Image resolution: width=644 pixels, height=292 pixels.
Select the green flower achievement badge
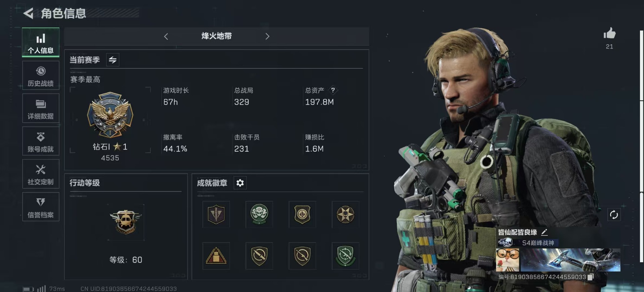coord(259,214)
